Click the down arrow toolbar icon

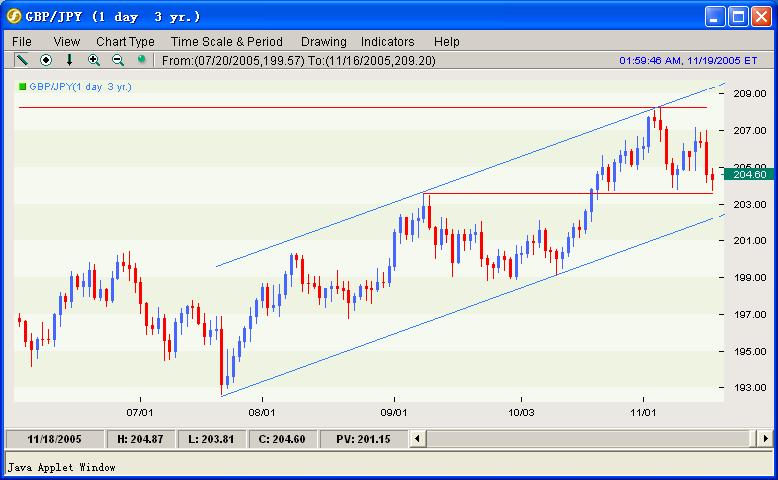click(x=69, y=60)
